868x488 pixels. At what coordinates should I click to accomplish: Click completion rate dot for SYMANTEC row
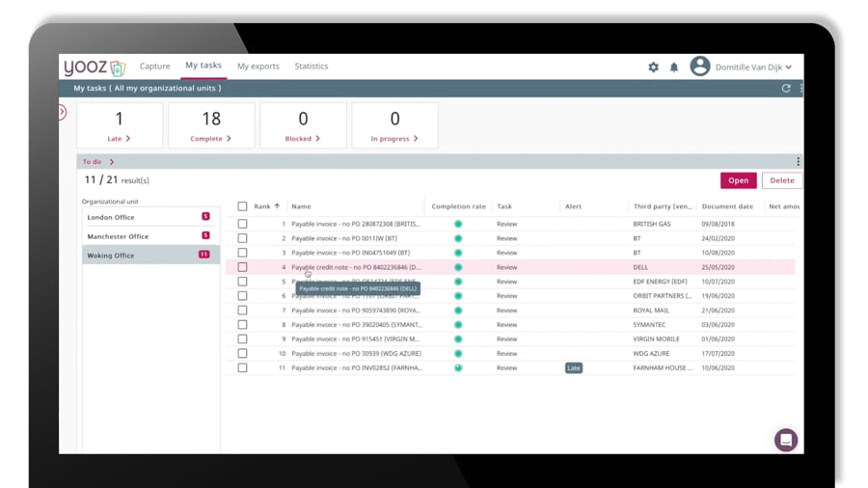458,325
